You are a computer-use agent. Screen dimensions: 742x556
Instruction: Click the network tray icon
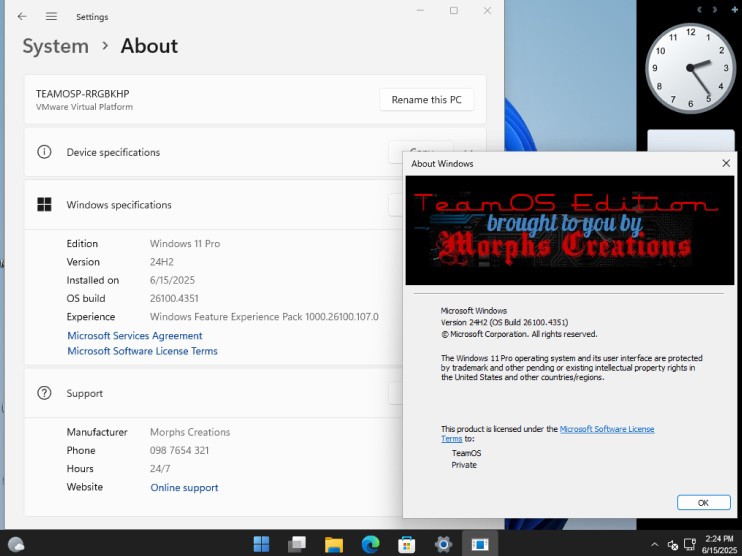click(690, 545)
